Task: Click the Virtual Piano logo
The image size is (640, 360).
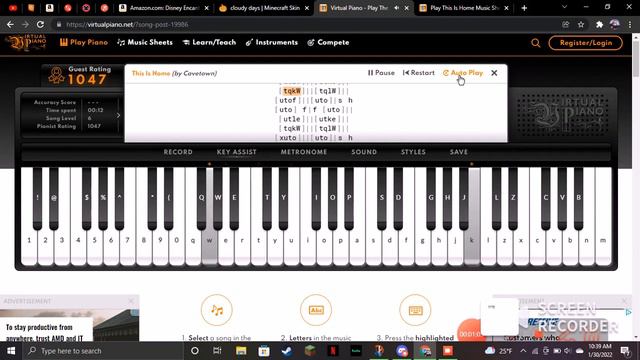Action: click(26, 42)
